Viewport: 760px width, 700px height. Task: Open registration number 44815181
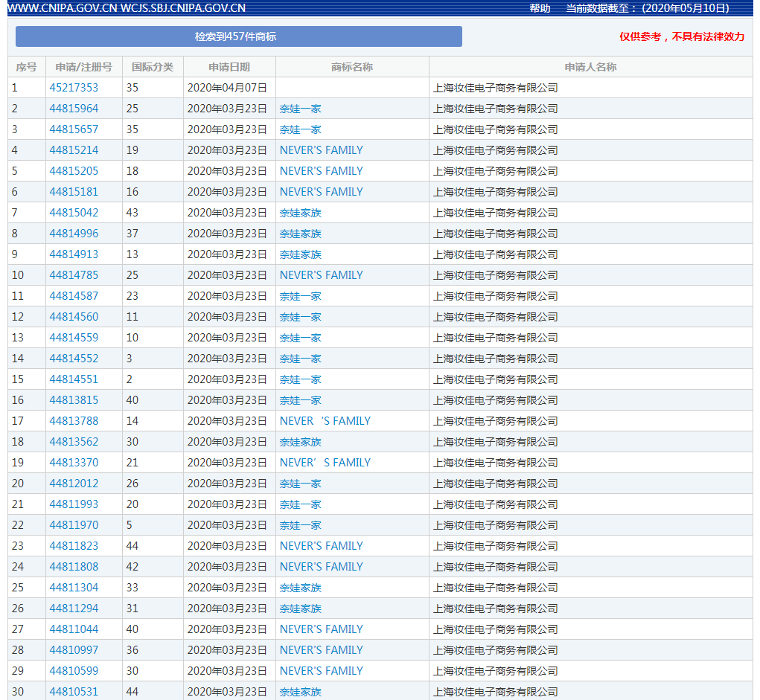coord(74,192)
